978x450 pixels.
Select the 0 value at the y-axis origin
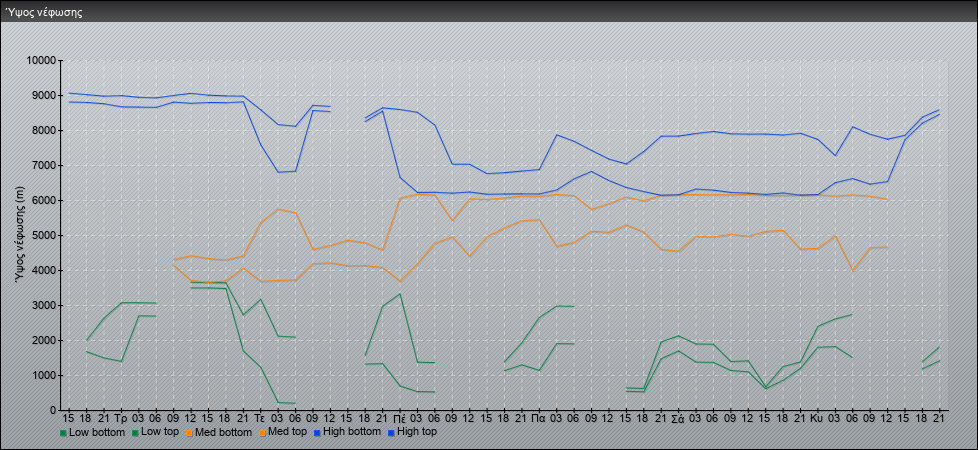(54, 410)
